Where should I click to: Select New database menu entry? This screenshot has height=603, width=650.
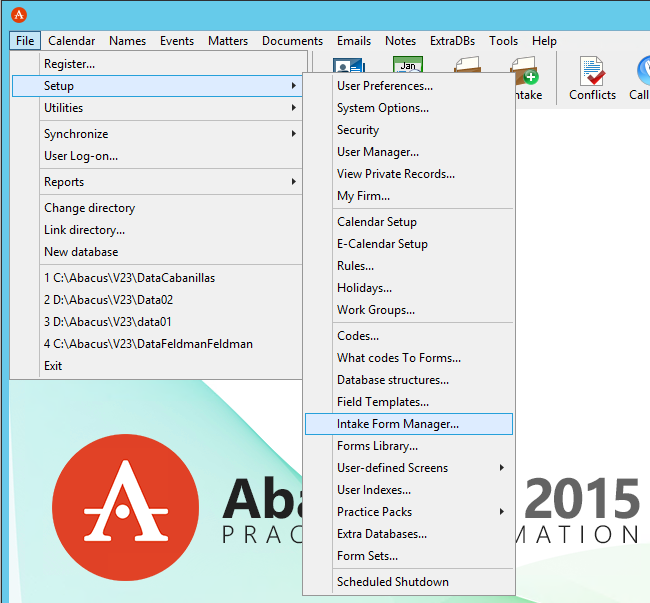pos(158,252)
